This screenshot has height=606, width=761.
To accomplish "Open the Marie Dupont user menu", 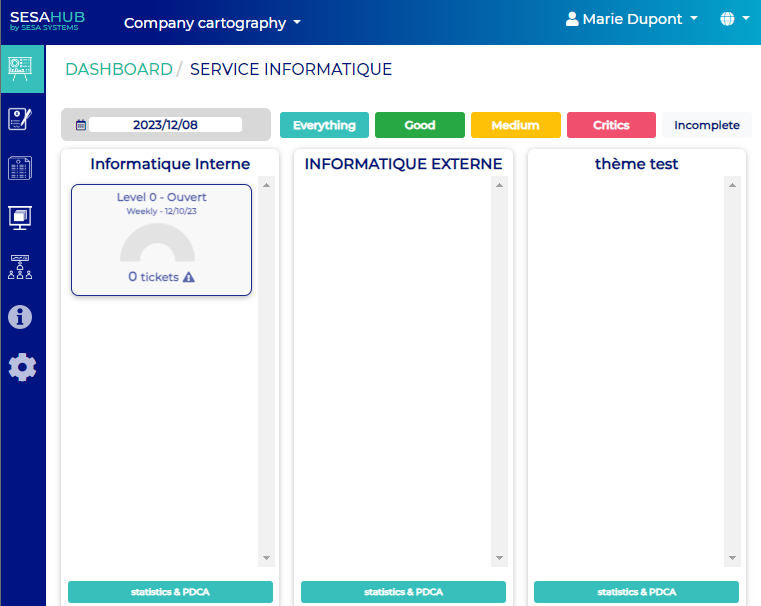I will (631, 20).
